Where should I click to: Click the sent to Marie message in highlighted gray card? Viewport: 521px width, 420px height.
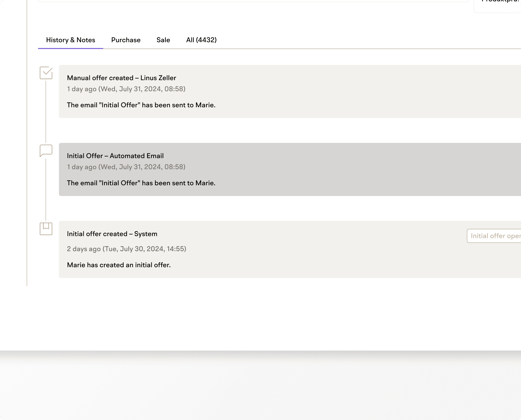[x=141, y=183]
